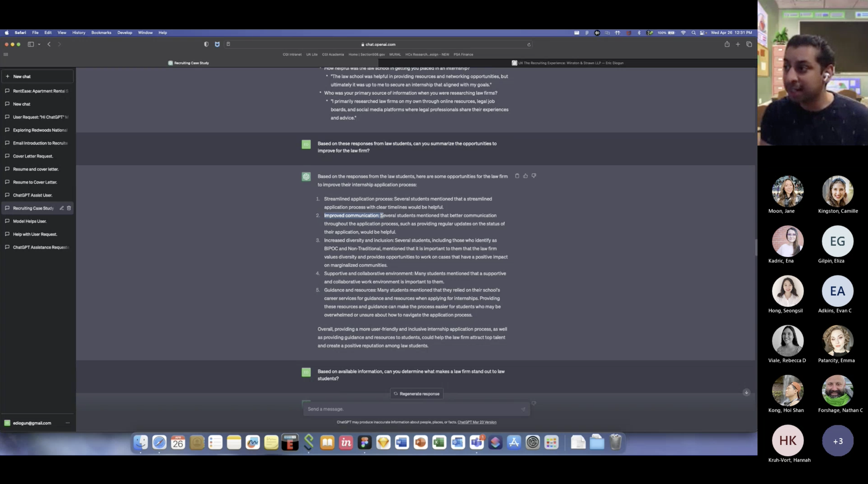Open account options menu beside ediogun@gmail.com
The width and height of the screenshot is (868, 484).
pos(67,423)
